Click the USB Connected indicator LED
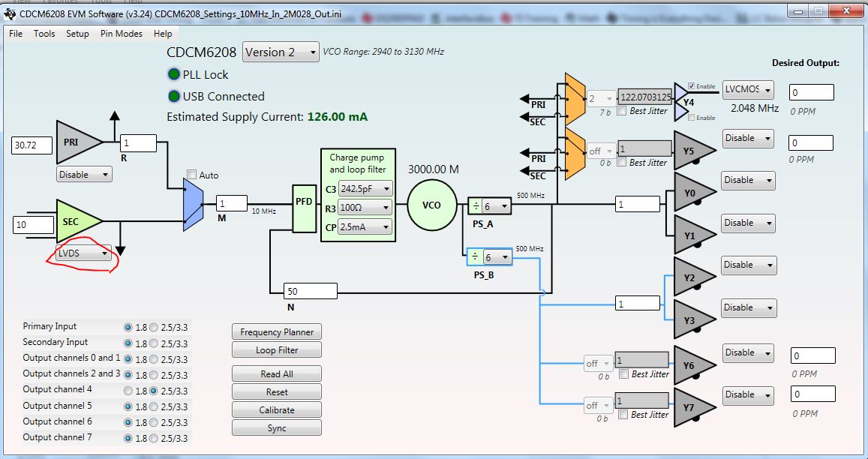868x459 pixels. point(174,96)
